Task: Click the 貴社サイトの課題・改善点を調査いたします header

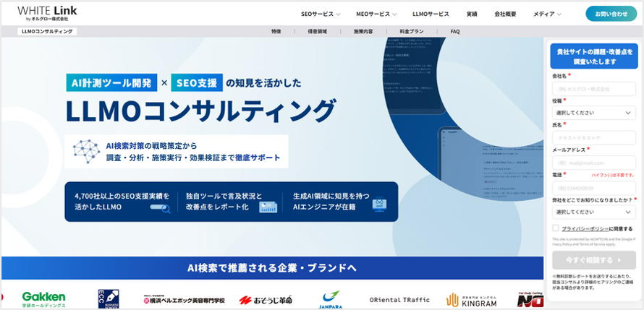Action: (594, 56)
